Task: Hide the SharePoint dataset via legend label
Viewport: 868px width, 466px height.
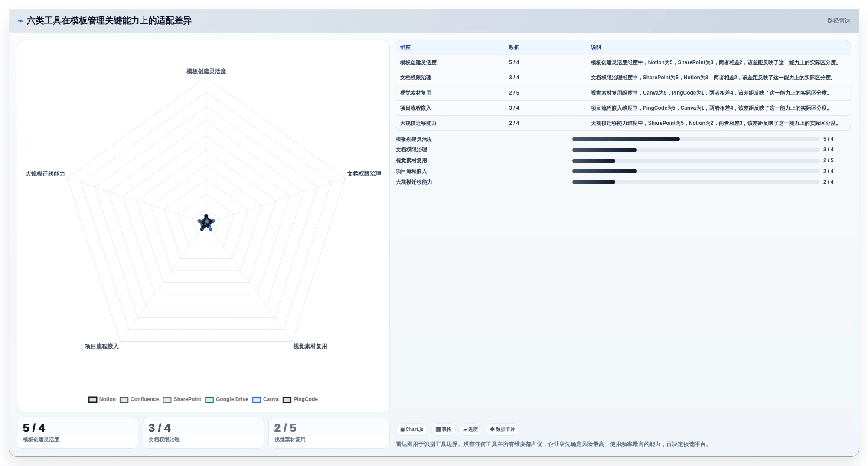Action: pos(187,399)
